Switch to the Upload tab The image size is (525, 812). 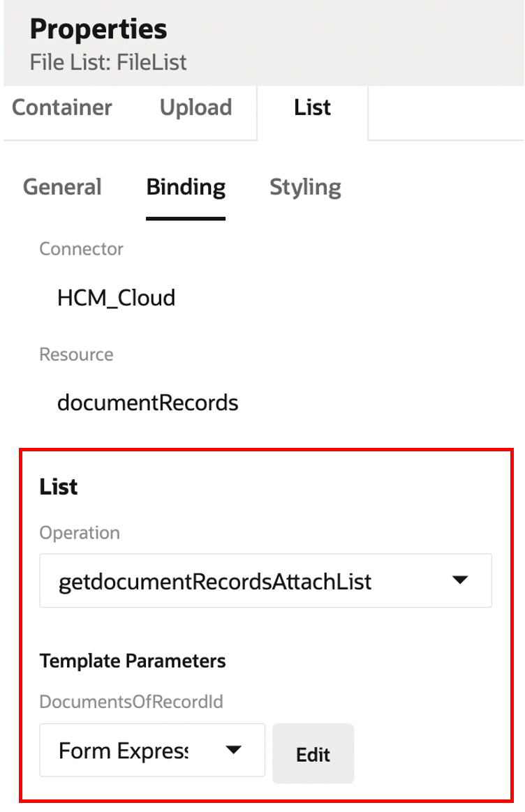(x=196, y=107)
